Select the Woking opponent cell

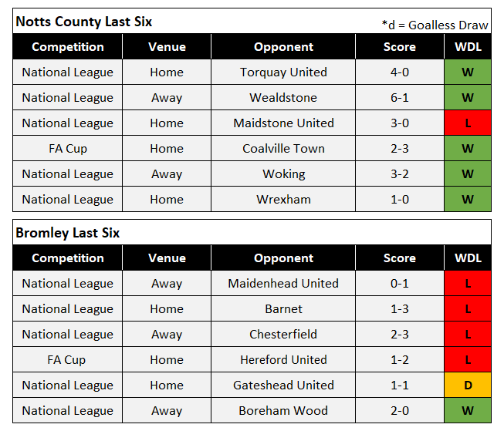point(283,174)
